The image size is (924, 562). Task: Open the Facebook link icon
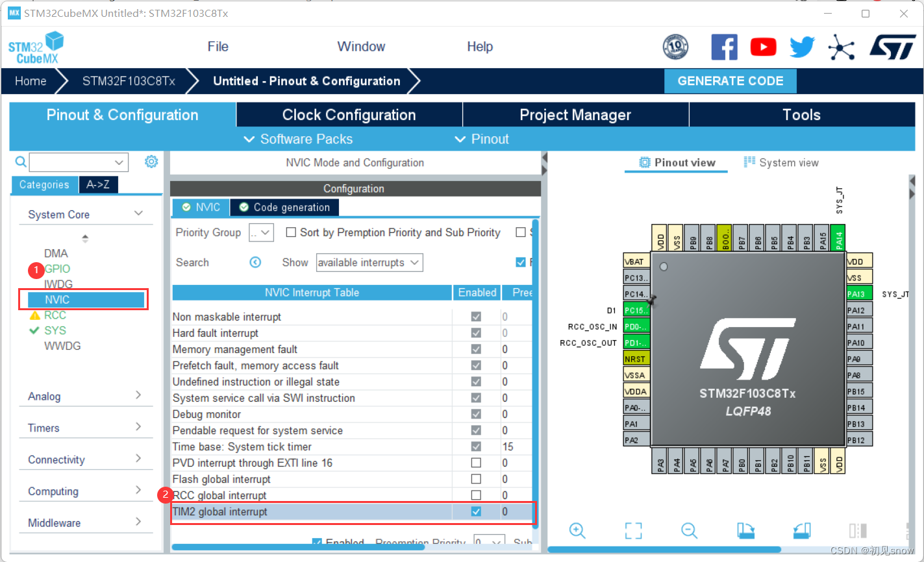724,47
